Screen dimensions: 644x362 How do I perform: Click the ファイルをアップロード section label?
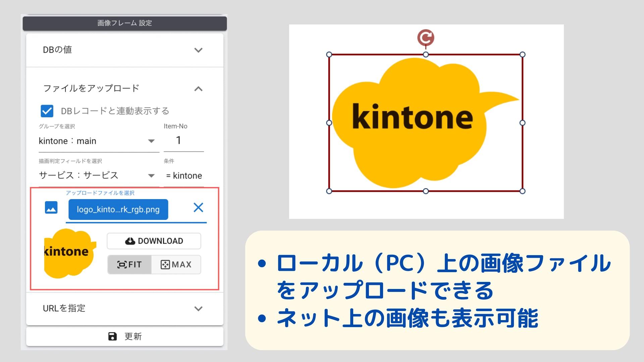click(x=91, y=88)
